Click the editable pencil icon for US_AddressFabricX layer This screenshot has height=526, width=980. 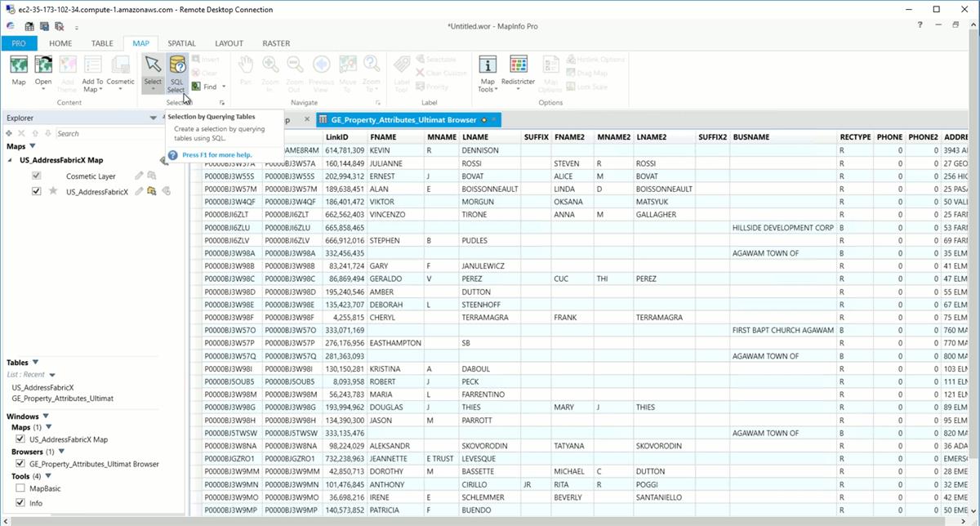pyautogui.click(x=140, y=191)
